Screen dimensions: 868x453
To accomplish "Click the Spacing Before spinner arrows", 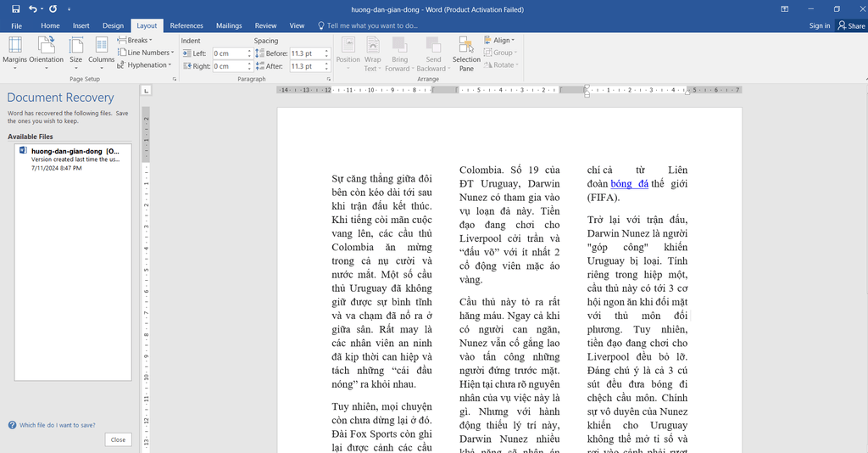I will [326, 53].
